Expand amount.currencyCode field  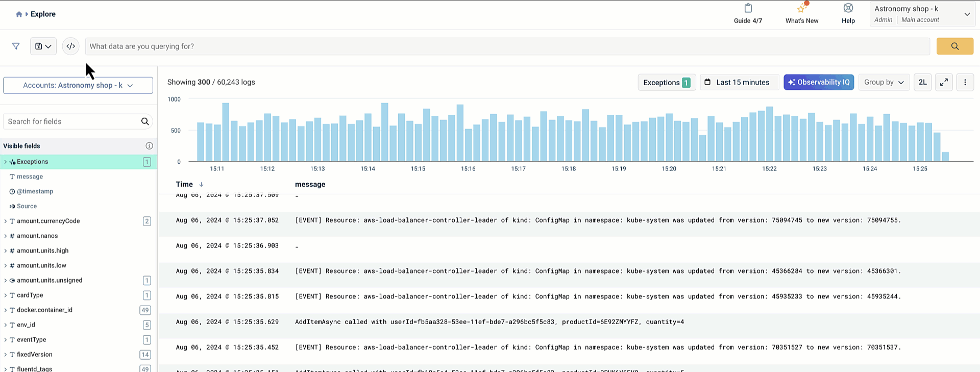click(x=6, y=221)
